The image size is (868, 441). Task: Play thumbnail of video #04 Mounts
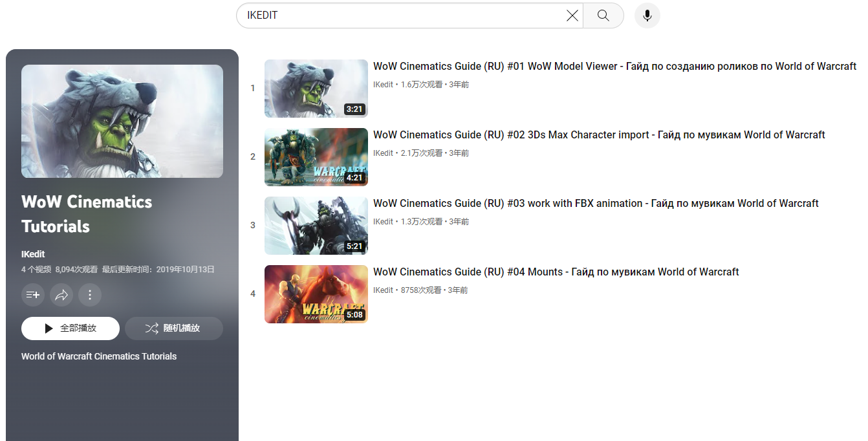[x=316, y=294]
